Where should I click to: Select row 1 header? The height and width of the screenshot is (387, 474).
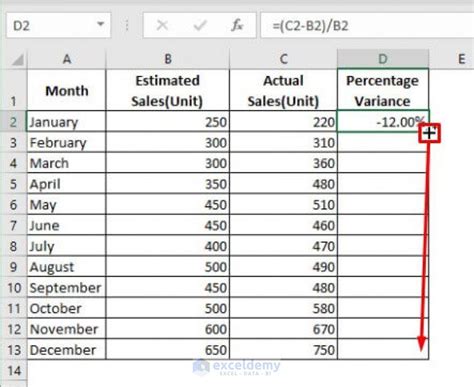13,90
